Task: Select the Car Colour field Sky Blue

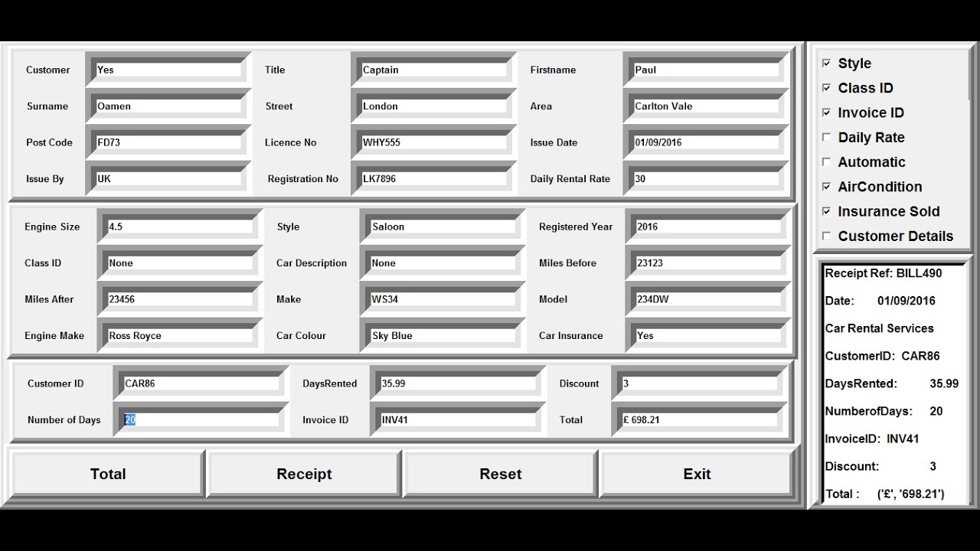Action: pos(443,335)
